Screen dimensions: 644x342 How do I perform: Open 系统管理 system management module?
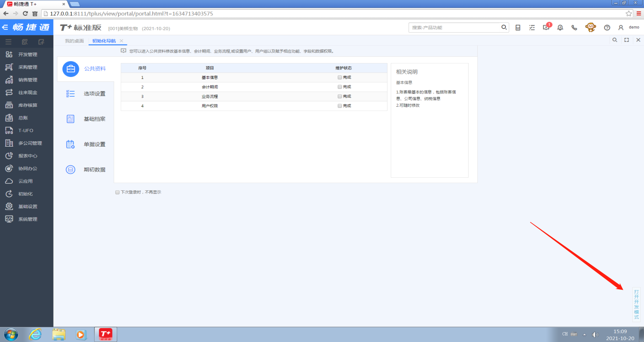point(27,219)
